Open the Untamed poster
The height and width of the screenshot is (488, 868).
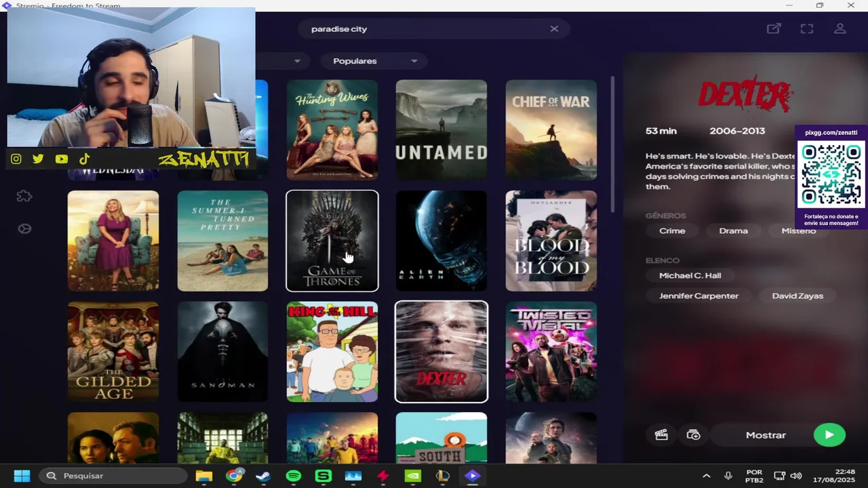click(441, 130)
